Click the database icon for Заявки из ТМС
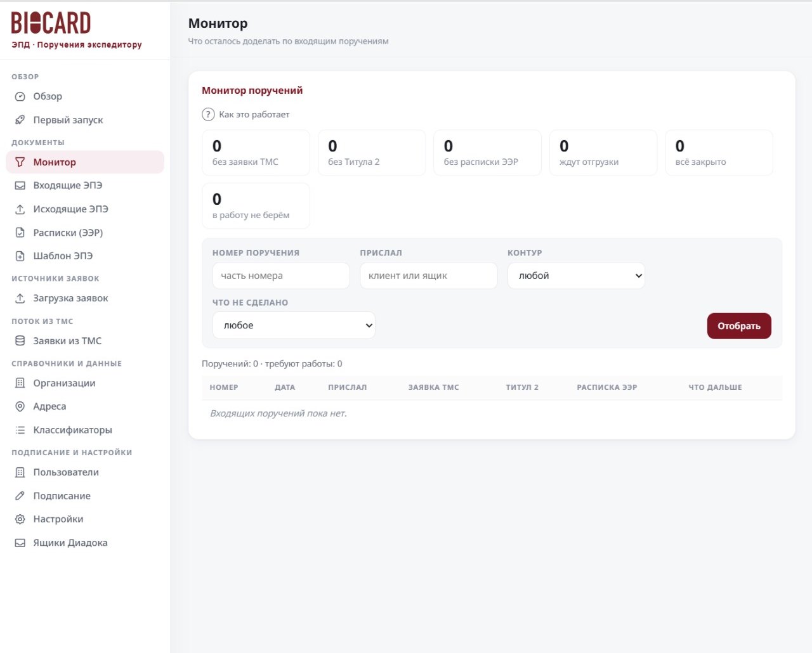The height and width of the screenshot is (653, 812). tap(20, 341)
